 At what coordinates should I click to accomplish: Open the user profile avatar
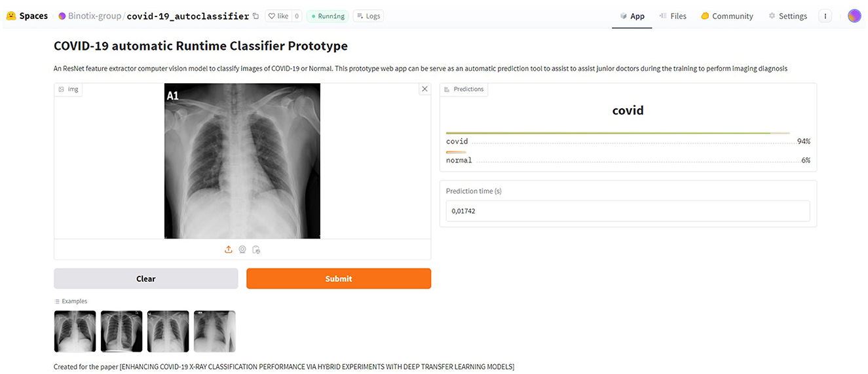coord(854,16)
